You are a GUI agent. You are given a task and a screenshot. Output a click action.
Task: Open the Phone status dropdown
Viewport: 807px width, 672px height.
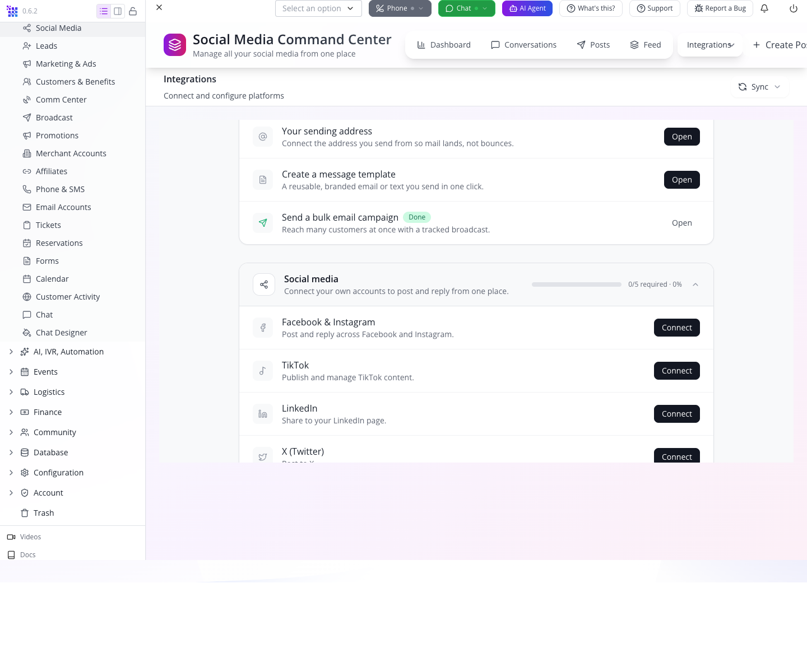click(x=400, y=8)
